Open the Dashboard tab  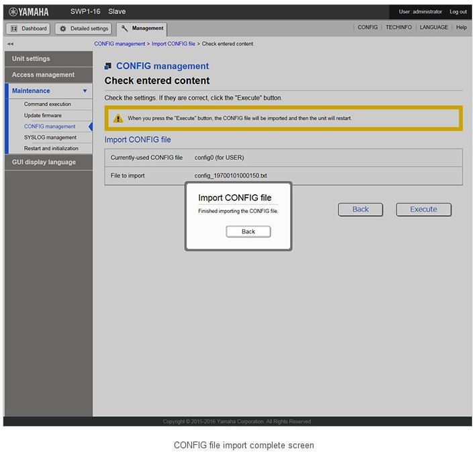point(28,28)
